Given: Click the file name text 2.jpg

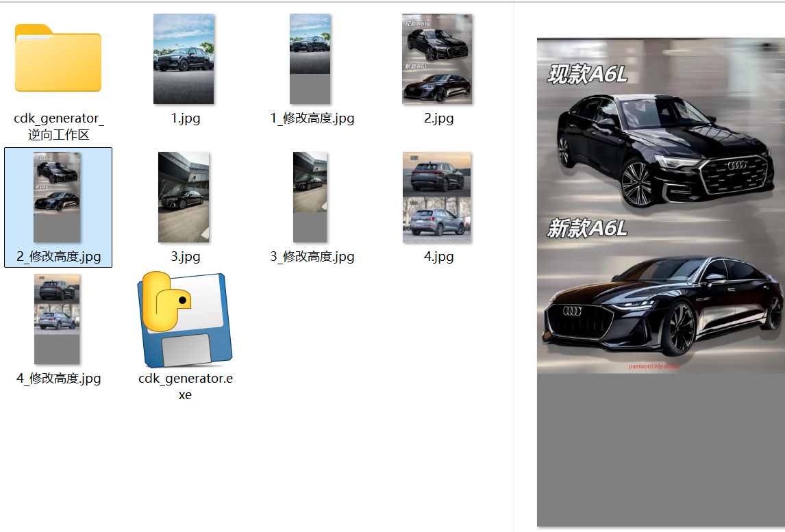Looking at the screenshot, I should tap(438, 118).
